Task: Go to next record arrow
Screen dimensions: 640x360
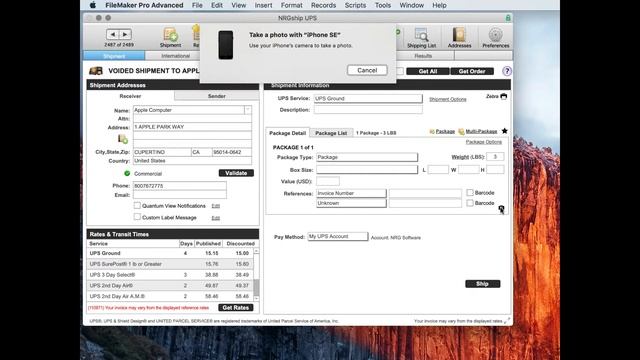Action: (x=125, y=34)
